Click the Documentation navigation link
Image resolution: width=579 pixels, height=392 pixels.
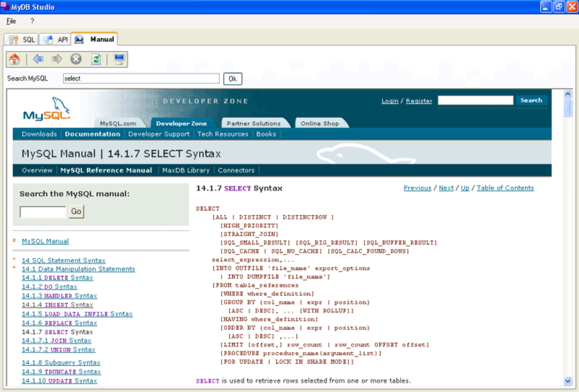click(92, 134)
